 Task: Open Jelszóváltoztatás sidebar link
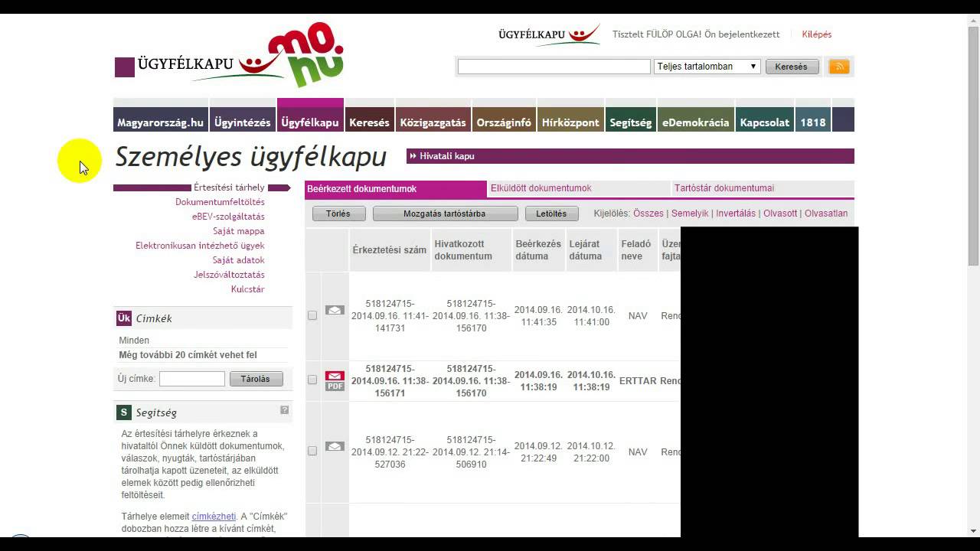point(229,275)
